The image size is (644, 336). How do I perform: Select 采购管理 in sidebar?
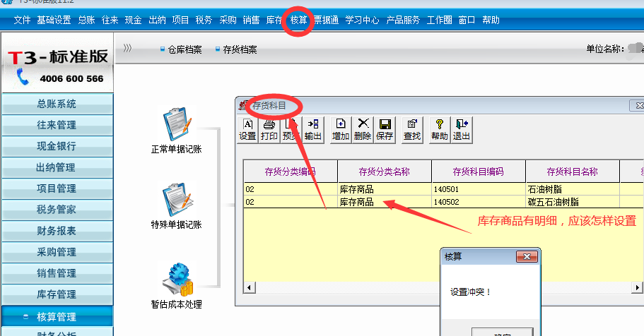click(57, 252)
